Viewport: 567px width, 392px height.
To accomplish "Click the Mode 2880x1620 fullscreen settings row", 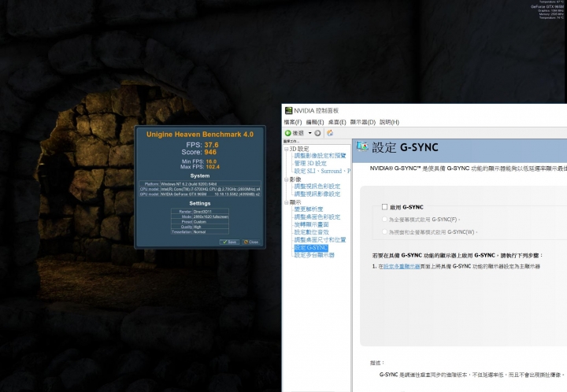I will pos(200,216).
